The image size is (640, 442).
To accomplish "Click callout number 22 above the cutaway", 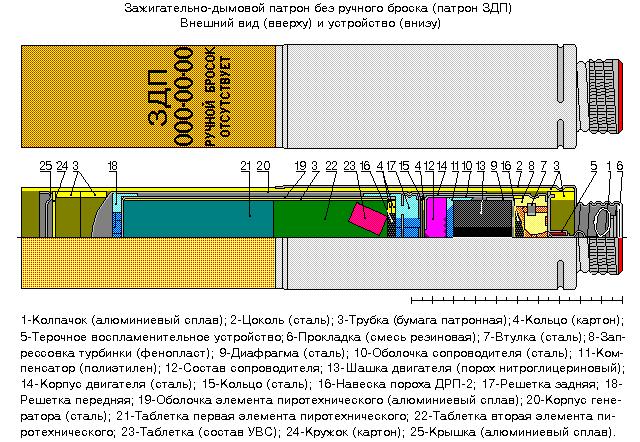I will (x=331, y=166).
